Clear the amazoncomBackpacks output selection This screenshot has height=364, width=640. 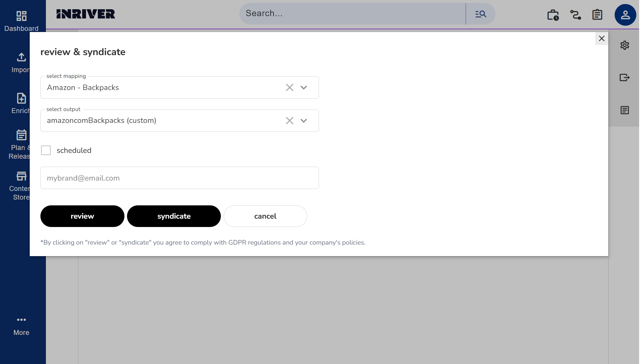[290, 121]
